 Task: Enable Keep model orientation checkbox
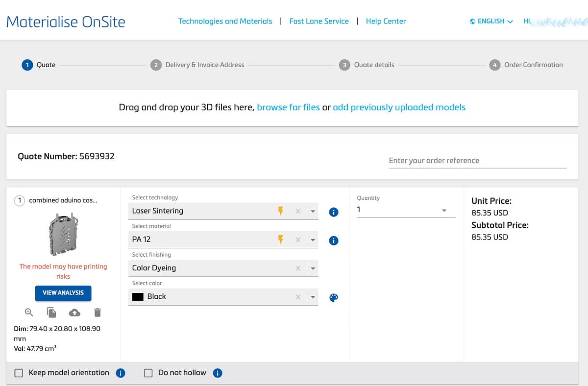pos(19,373)
